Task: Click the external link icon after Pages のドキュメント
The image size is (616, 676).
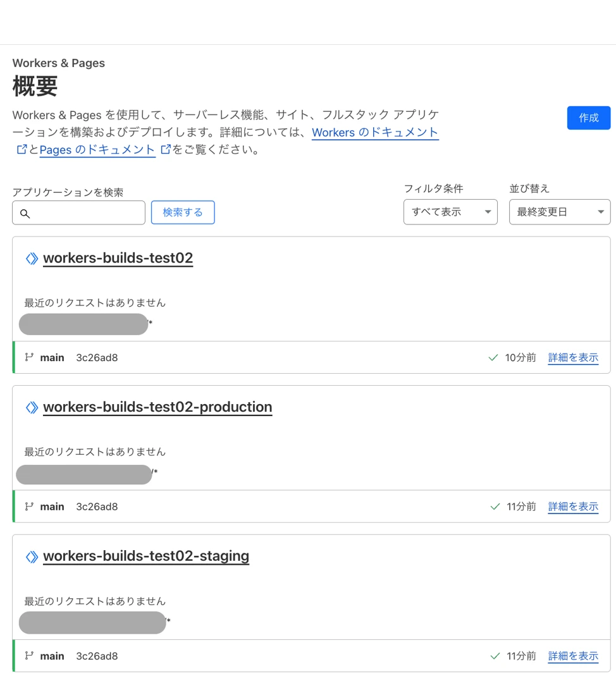Action: pos(166,150)
